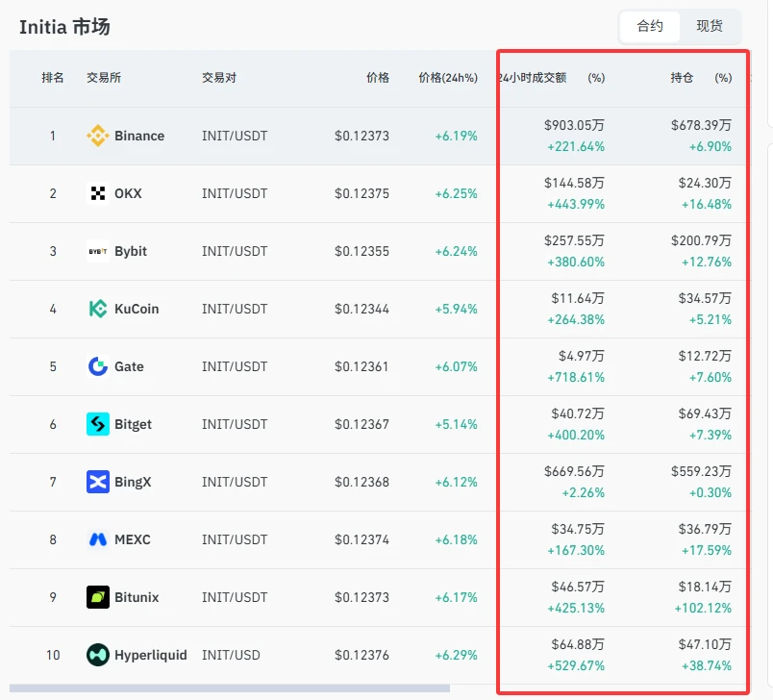Screen dimensions: 773x700
Task: Click the Bitunix exchange logo icon
Action: coord(98,597)
